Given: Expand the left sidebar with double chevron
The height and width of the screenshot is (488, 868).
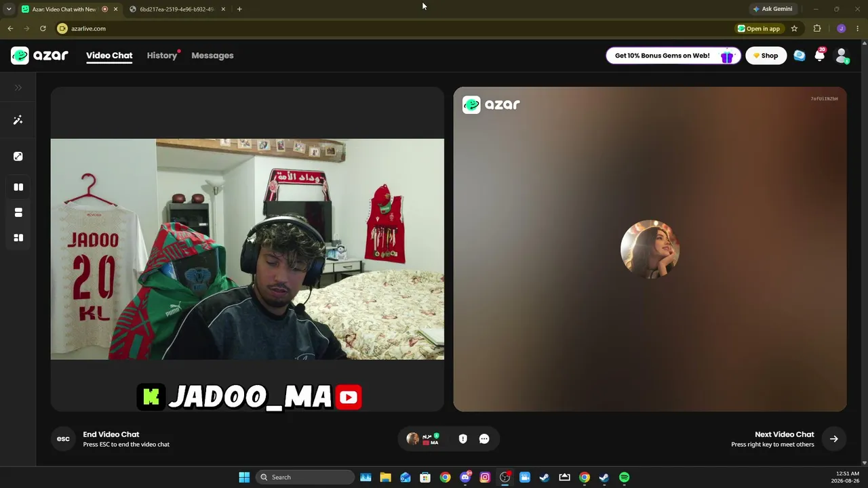Looking at the screenshot, I should [x=18, y=87].
